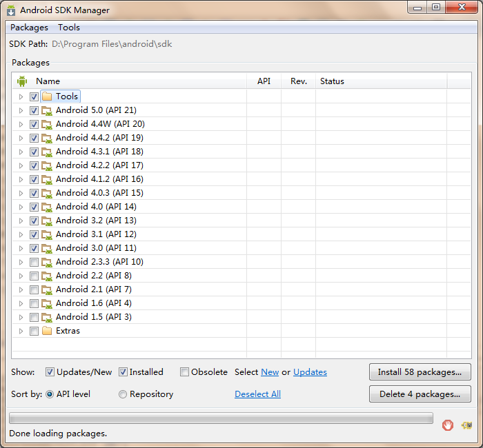Viewport: 483px width, 448px height.
Task: Click the Android robot icon in Name header
Action: point(22,81)
